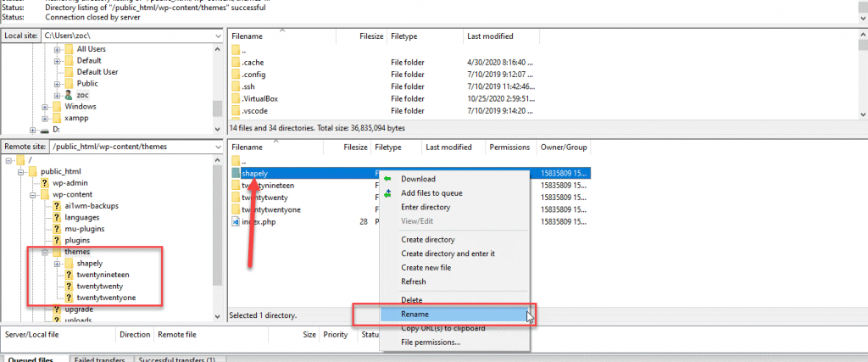Screen dimensions: 868x362
Task: Expand the xampp folder in local tree
Action: coord(45,119)
